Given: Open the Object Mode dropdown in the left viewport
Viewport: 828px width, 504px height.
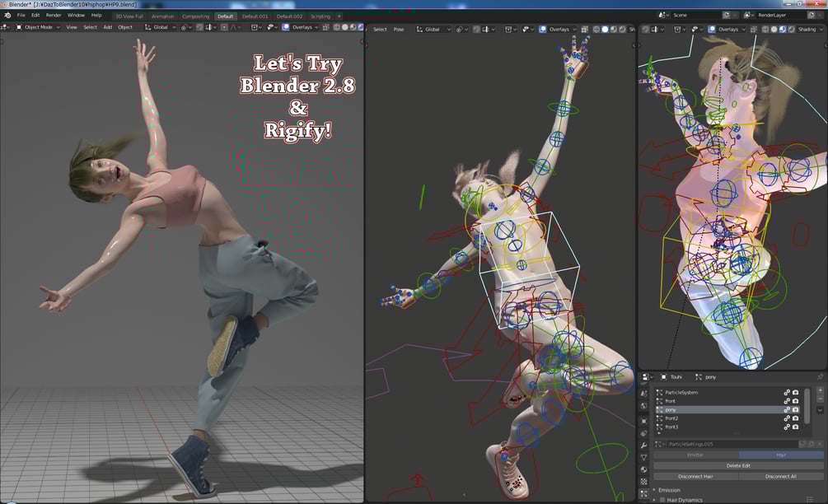Looking at the screenshot, I should (x=38, y=27).
